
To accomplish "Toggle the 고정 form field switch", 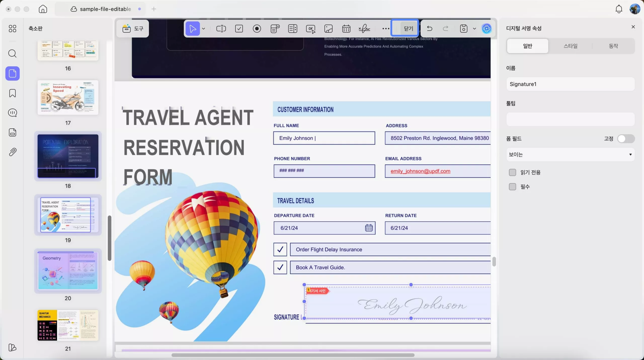I will (x=626, y=139).
